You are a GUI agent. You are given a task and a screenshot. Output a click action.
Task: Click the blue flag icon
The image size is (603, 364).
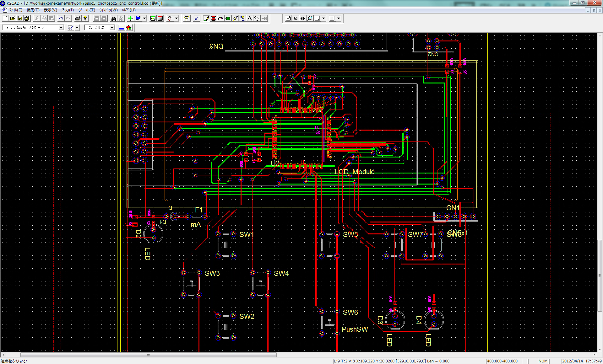(138, 19)
